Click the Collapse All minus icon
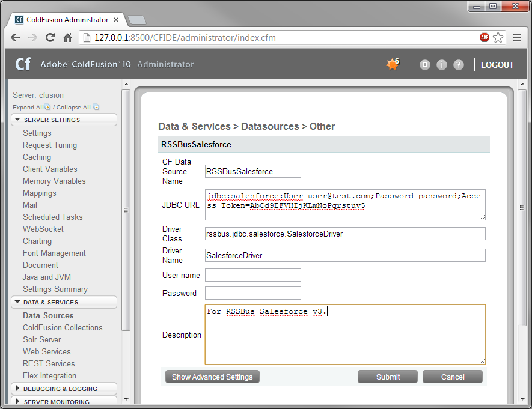 pos(96,108)
